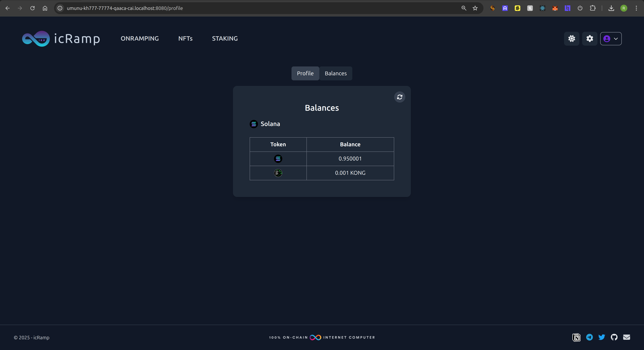Open the Notion footer icon
Screen dimensions: 644x350
pos(576,337)
